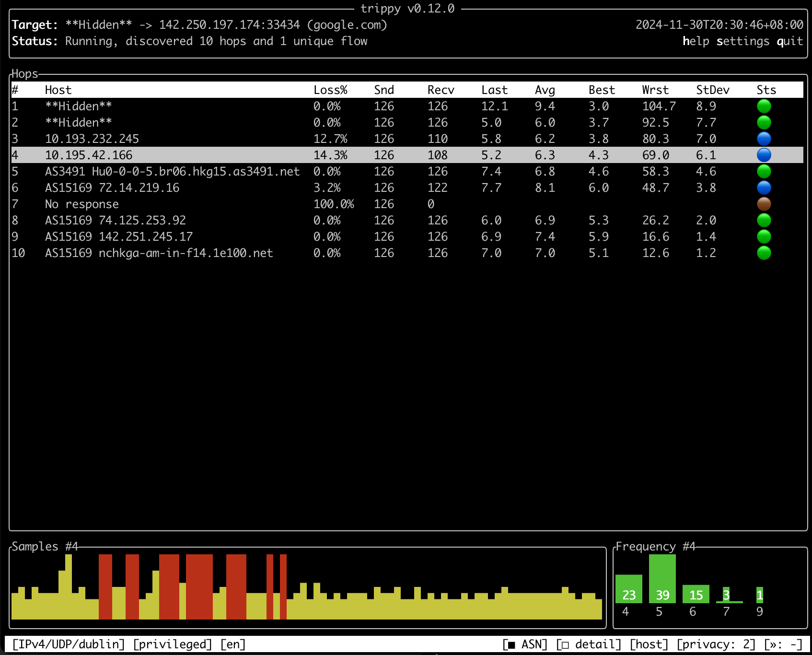The image size is (812, 655).
Task: Click the [en] locale indicator
Action: point(233,644)
